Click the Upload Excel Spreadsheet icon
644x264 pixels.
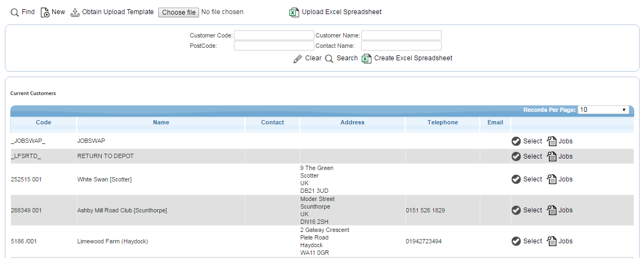coord(294,12)
